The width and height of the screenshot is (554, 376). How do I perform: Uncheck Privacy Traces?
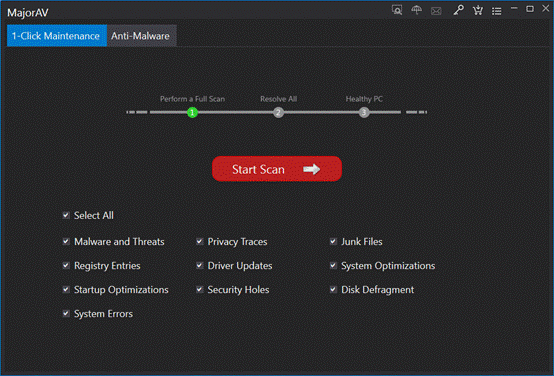pyautogui.click(x=200, y=241)
